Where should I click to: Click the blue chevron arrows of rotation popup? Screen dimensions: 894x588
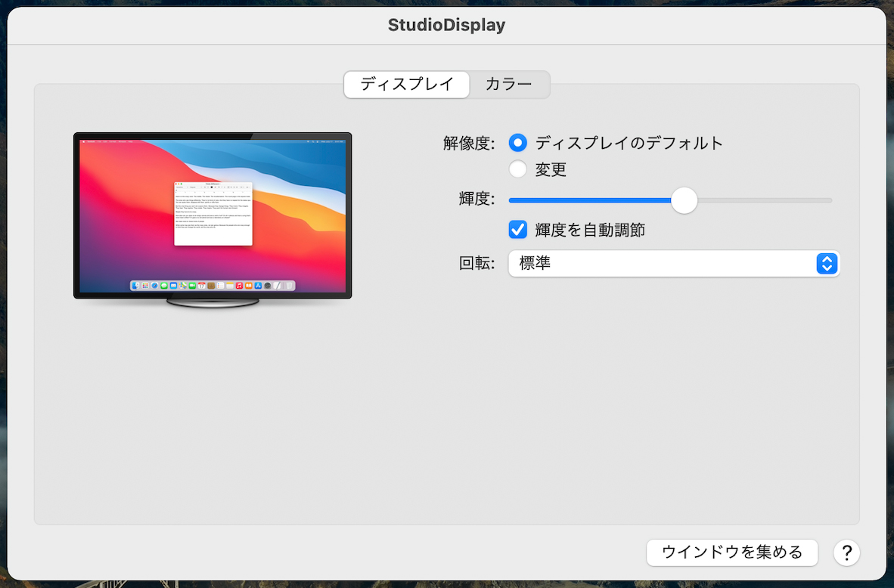click(x=827, y=264)
